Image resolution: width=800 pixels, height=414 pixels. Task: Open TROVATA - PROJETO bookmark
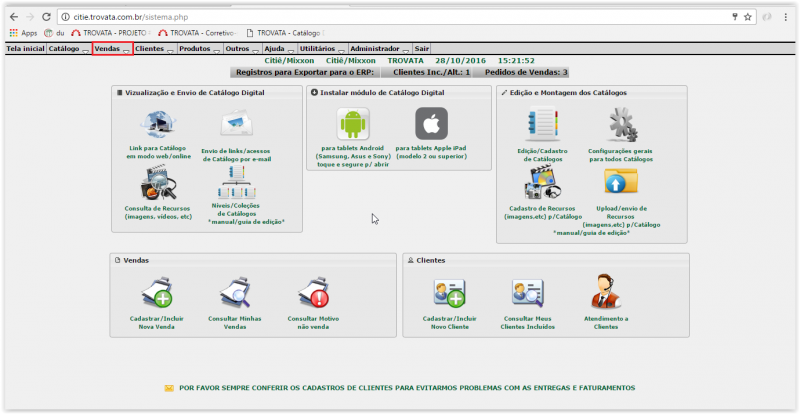(x=111, y=33)
